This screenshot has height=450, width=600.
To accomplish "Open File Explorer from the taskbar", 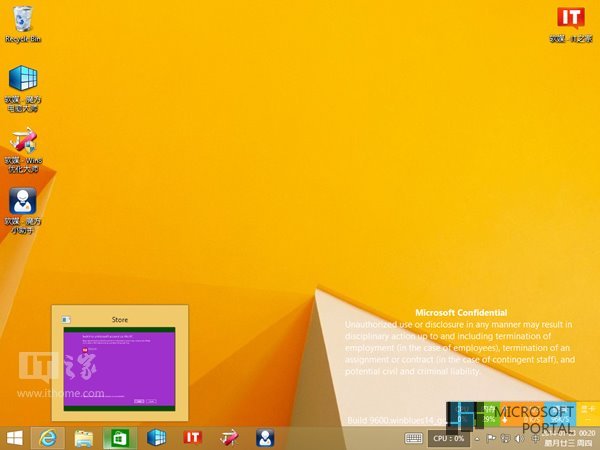I will coord(84,438).
